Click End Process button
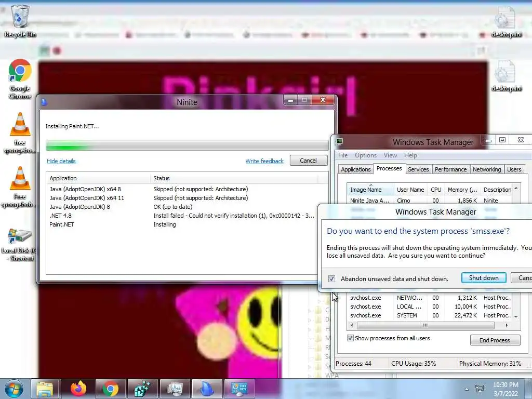532x399 pixels. point(495,340)
